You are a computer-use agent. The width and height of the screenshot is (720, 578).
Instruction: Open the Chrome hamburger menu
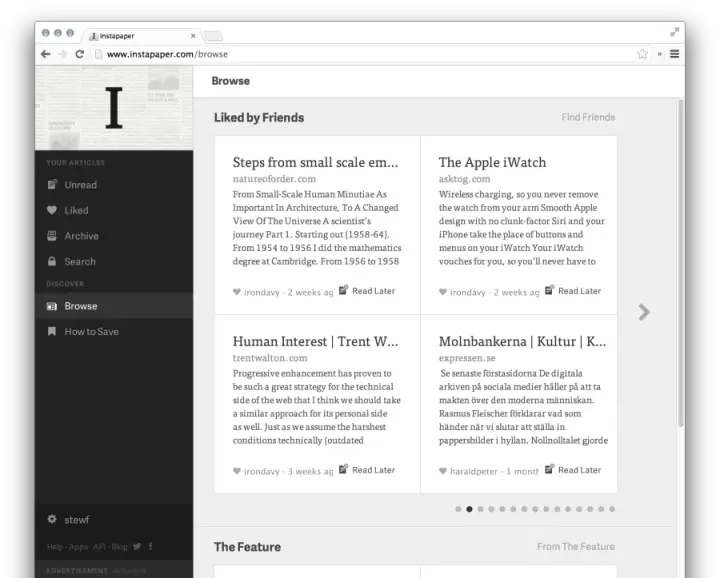coord(674,54)
